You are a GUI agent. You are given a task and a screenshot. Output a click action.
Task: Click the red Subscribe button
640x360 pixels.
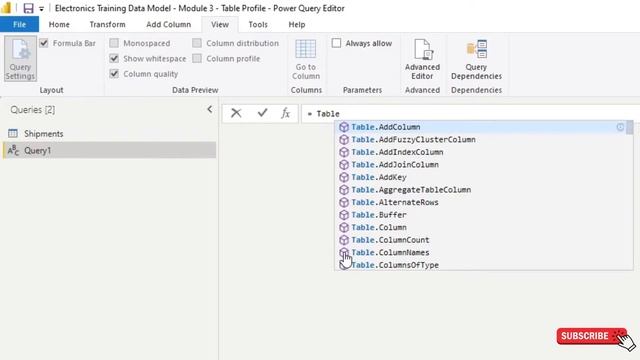591,336
